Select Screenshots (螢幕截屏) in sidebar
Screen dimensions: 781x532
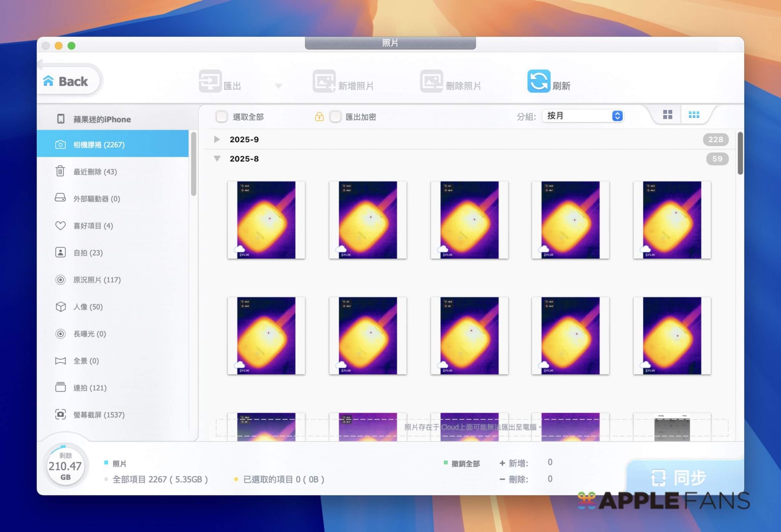click(99, 415)
